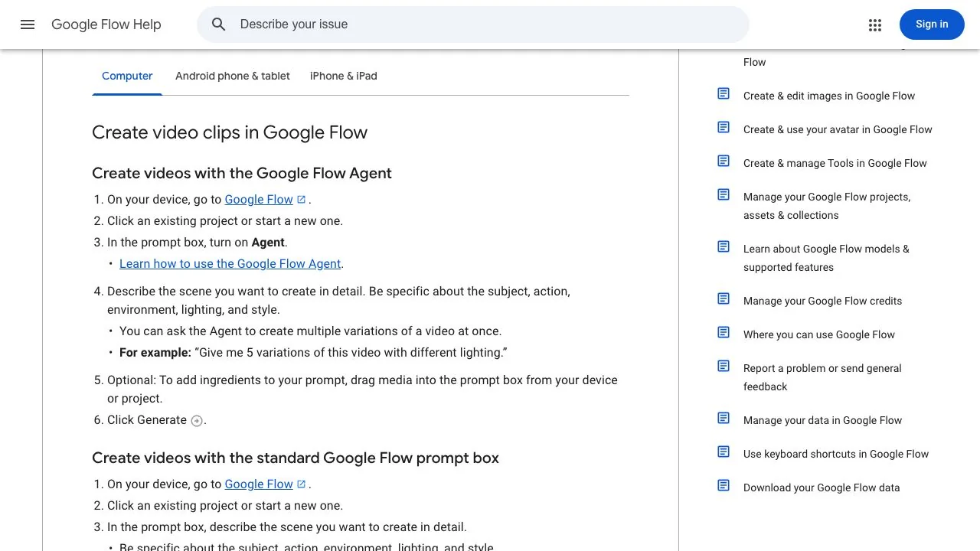Open Use keyboard shortcuts in Google Flow
Screen dimensions: 980x551
point(836,454)
